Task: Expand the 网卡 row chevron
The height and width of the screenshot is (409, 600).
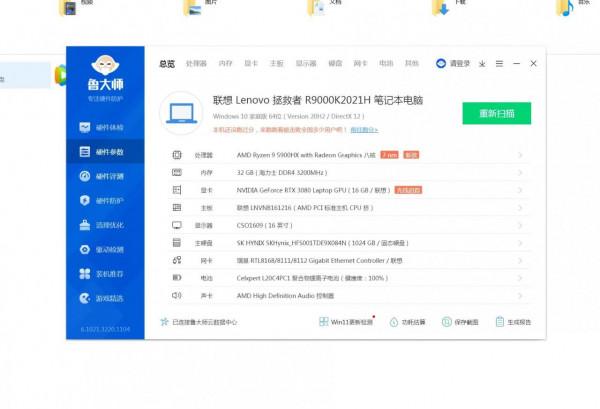Action: point(520,261)
